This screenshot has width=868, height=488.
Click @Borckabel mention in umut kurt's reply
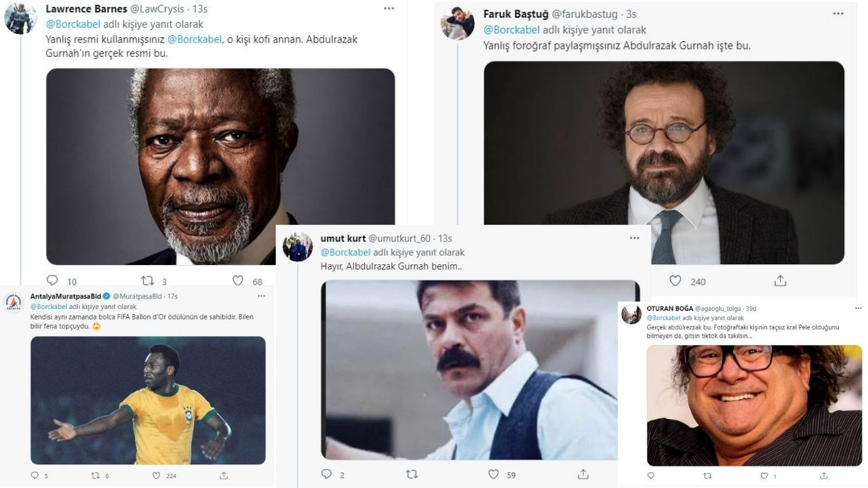(345, 252)
